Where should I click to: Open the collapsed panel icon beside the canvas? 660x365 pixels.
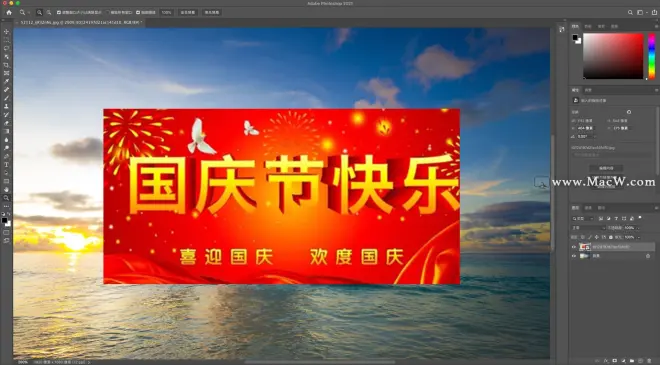[562, 29]
